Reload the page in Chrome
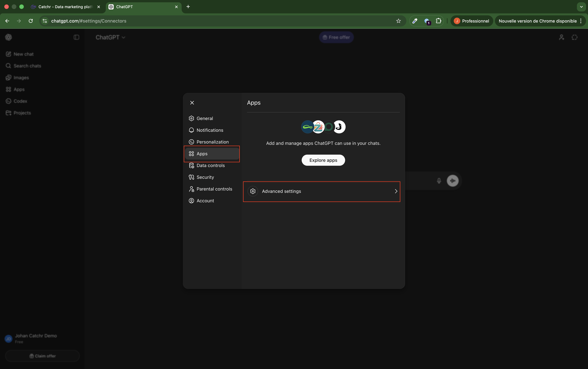This screenshot has height=369, width=588. (31, 21)
